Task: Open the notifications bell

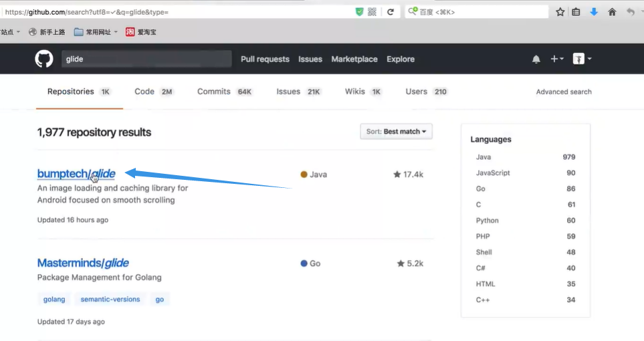Action: click(x=536, y=59)
